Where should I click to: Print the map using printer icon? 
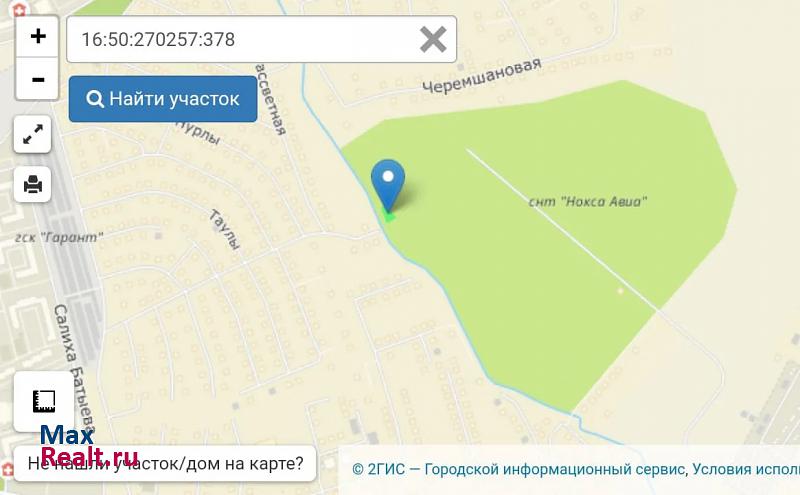click(33, 184)
